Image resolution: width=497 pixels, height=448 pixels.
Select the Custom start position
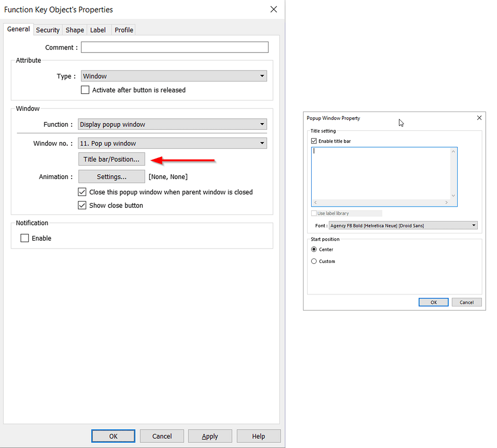click(314, 261)
